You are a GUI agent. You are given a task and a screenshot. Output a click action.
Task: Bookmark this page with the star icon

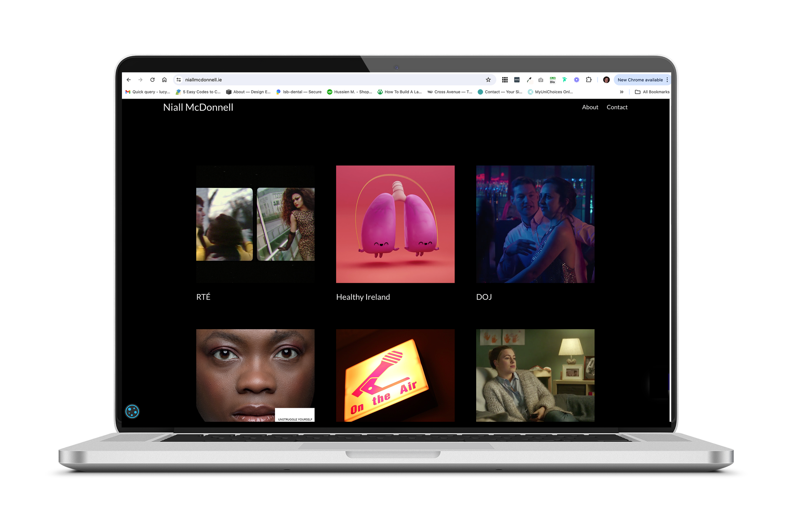point(488,80)
